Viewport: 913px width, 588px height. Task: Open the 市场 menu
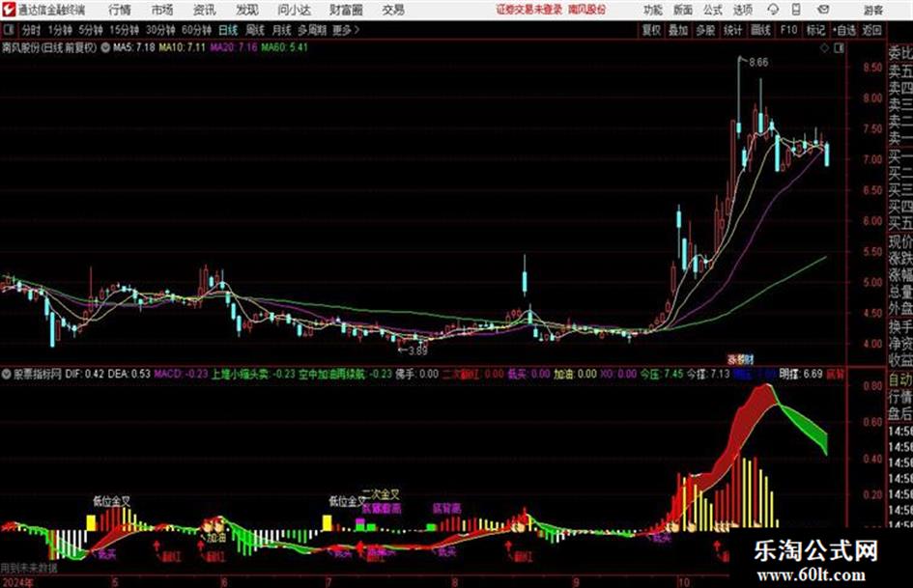click(162, 10)
